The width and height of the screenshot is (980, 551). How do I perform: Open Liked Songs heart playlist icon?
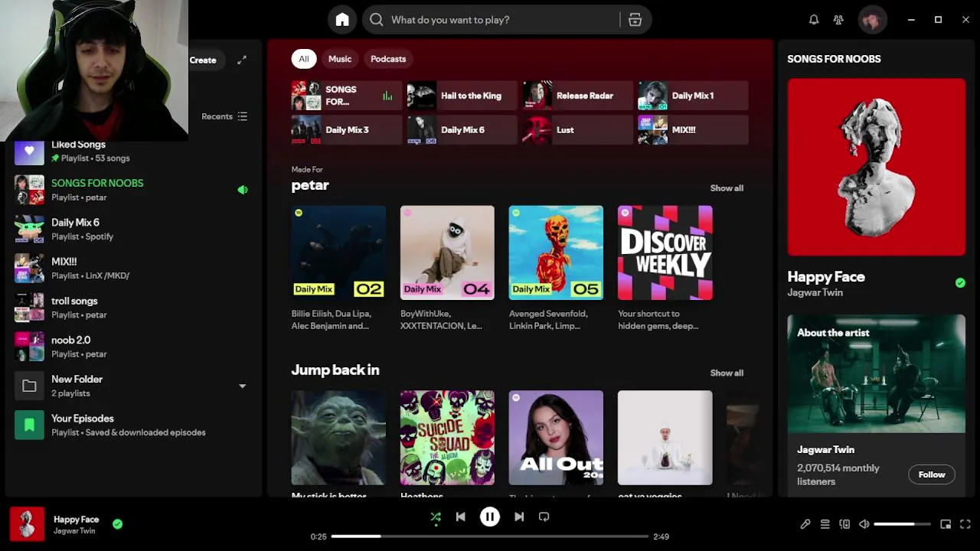click(29, 151)
